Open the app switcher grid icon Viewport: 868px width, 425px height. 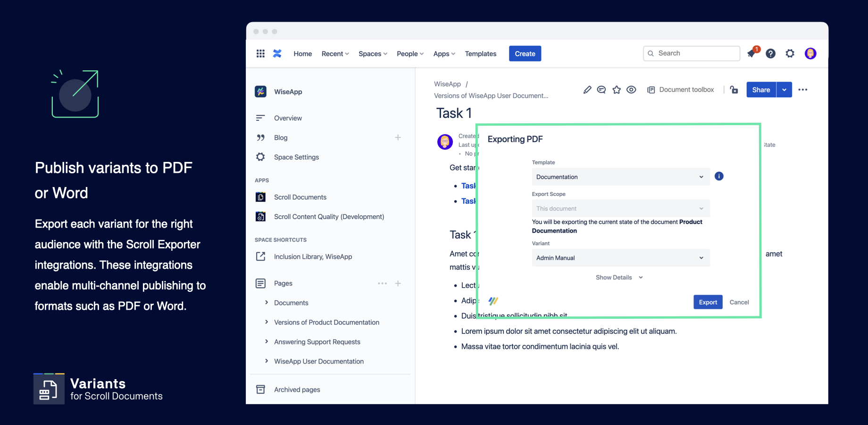pyautogui.click(x=260, y=54)
